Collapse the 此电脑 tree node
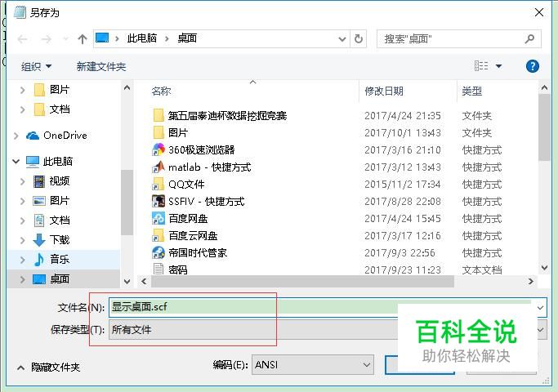The width and height of the screenshot is (558, 392). click(16, 162)
